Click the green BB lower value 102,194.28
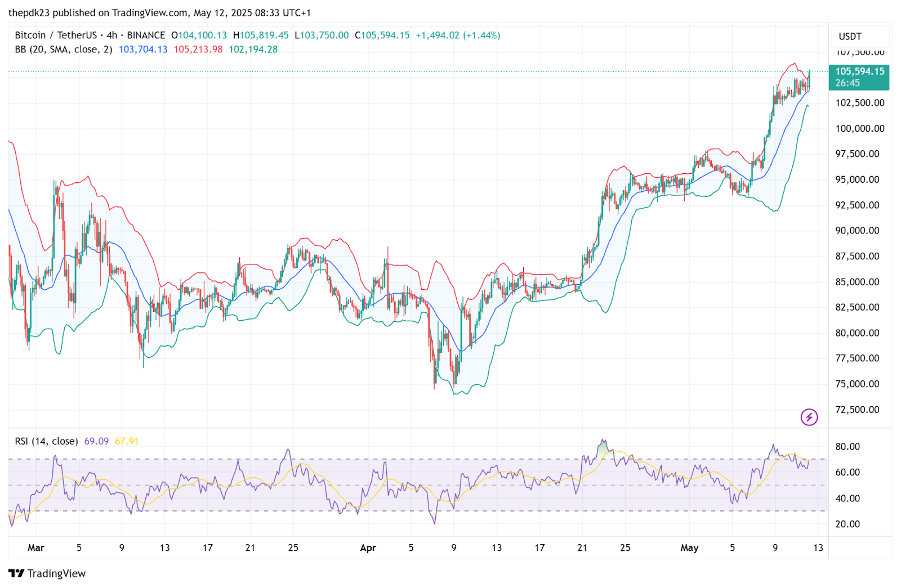Screen dimensions: 901x588 253,50
